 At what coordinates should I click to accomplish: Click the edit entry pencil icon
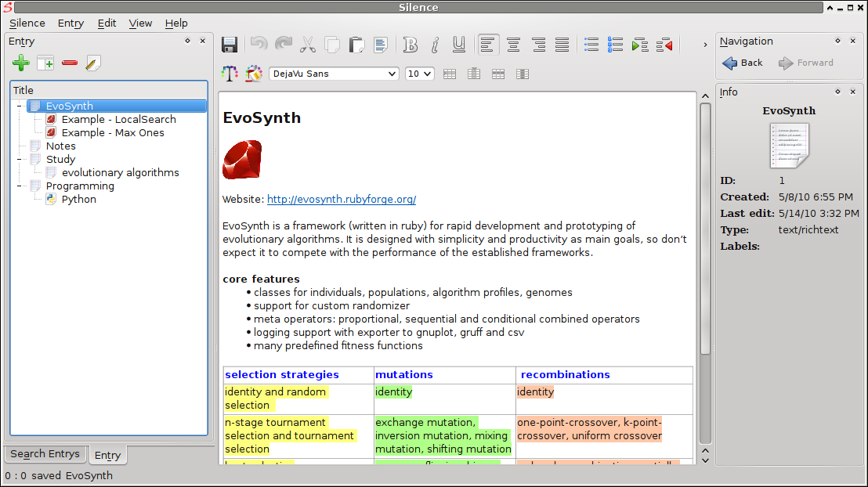pos(93,63)
